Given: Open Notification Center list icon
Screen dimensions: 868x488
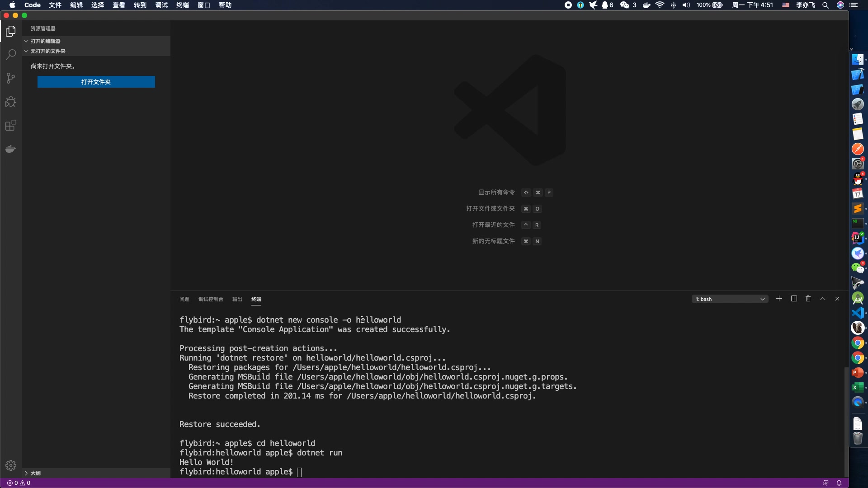Looking at the screenshot, I should [x=854, y=5].
